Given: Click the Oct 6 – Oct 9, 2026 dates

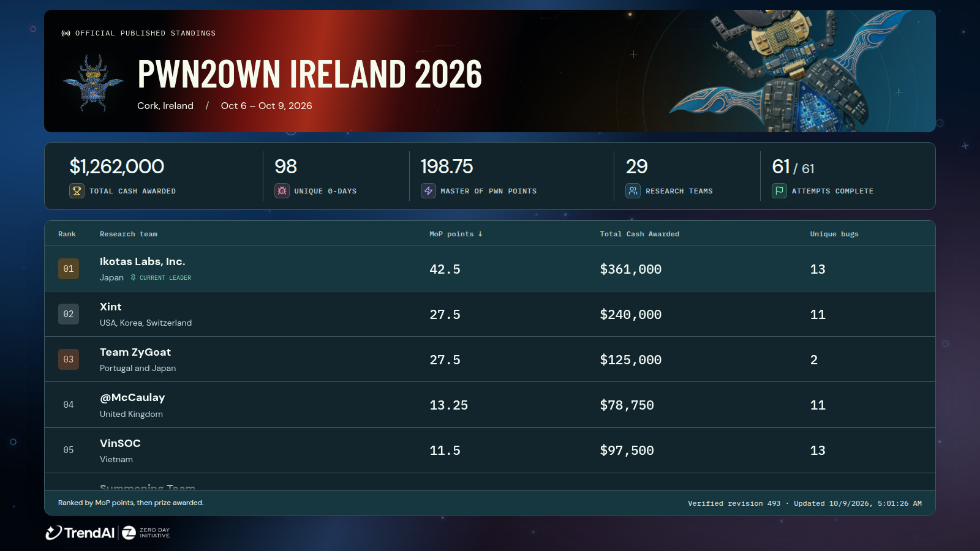Looking at the screenshot, I should [266, 106].
